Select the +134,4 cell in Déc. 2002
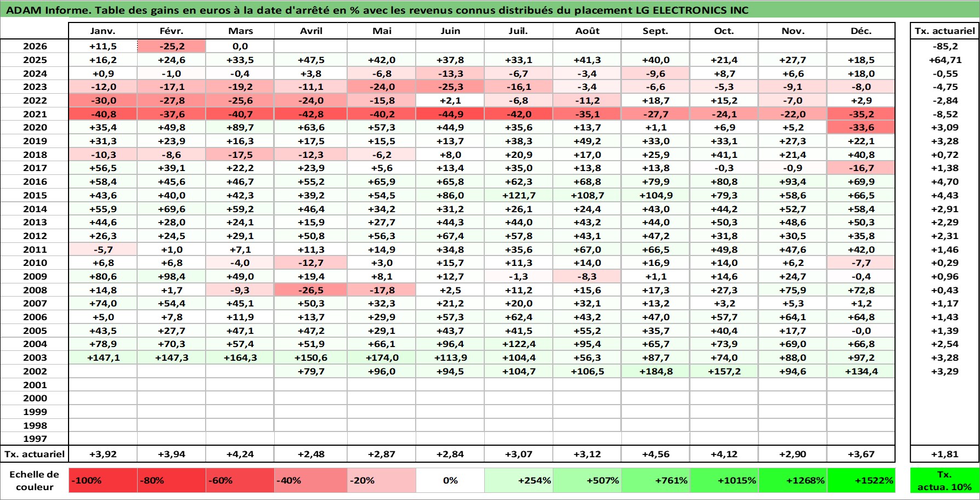Image resolution: width=980 pixels, height=500 pixels. click(861, 371)
